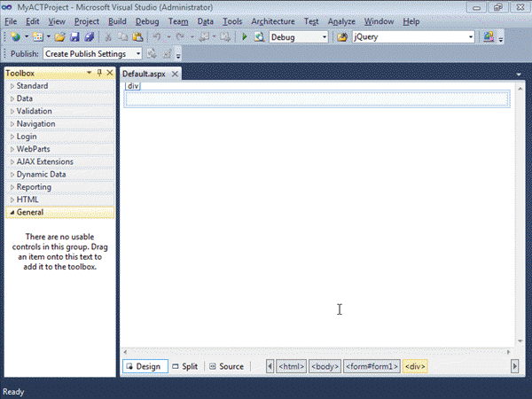Click the Copy icon in toolbar
The height and width of the screenshot is (399, 532).
pos(123,36)
